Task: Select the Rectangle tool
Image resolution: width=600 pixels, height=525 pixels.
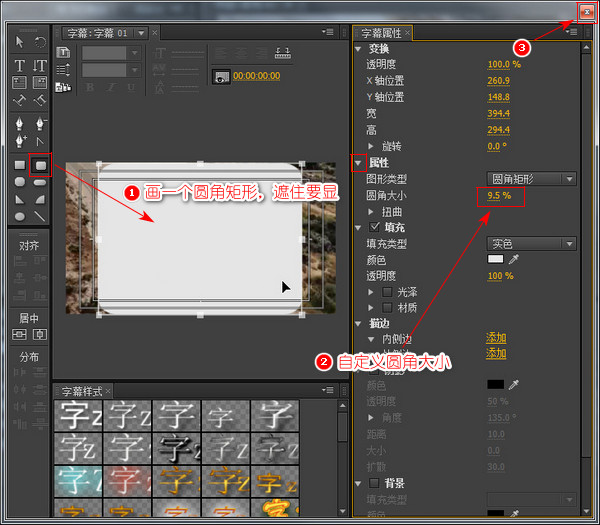Action: click(20, 165)
